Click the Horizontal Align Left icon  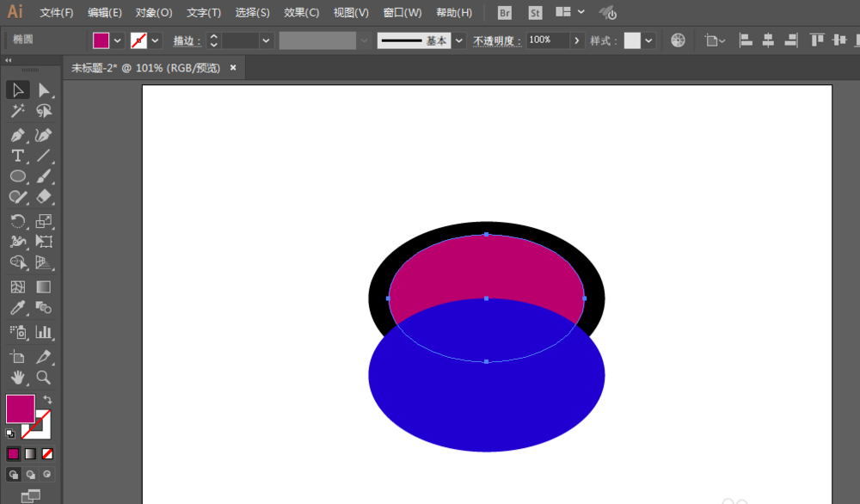pos(746,40)
